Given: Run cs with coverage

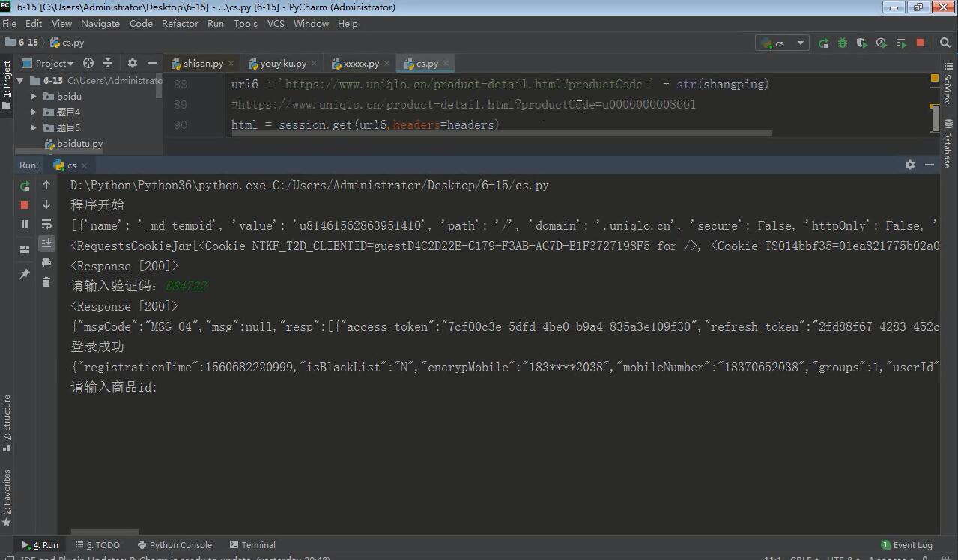Looking at the screenshot, I should pyautogui.click(x=862, y=43).
